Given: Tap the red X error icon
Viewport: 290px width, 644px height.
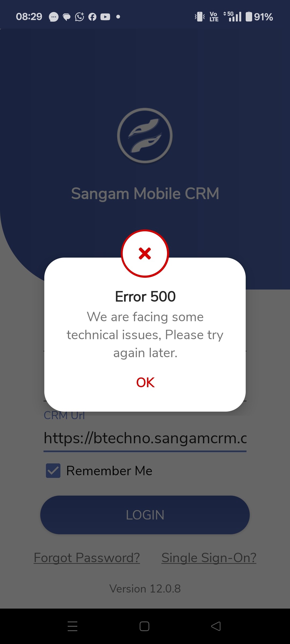Looking at the screenshot, I should click(x=145, y=254).
